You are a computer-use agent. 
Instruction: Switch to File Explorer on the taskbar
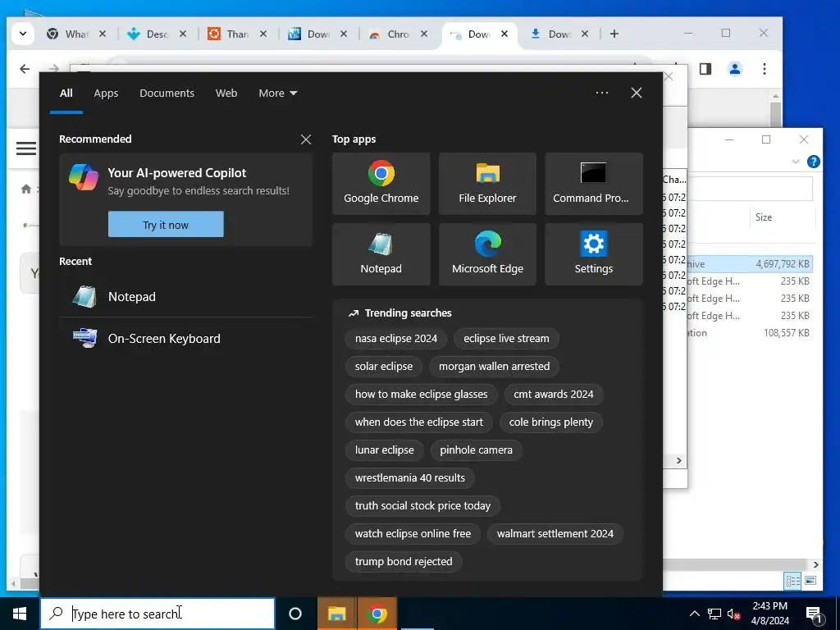pos(336,614)
